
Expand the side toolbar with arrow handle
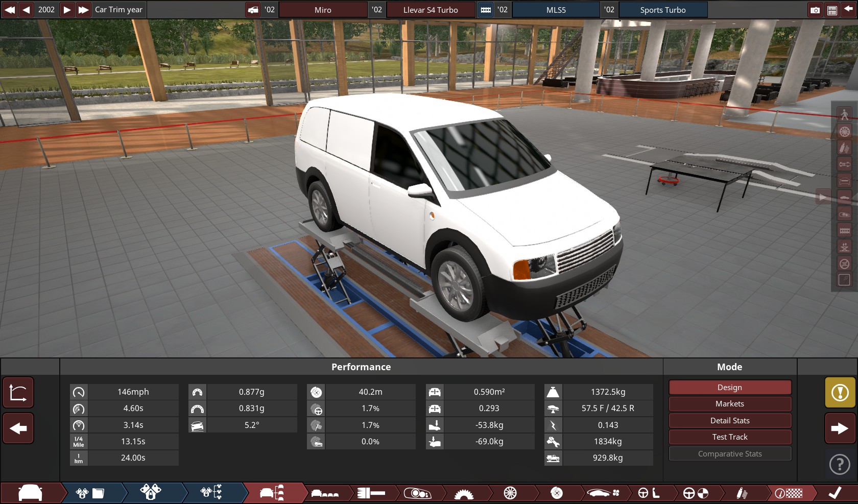point(823,197)
